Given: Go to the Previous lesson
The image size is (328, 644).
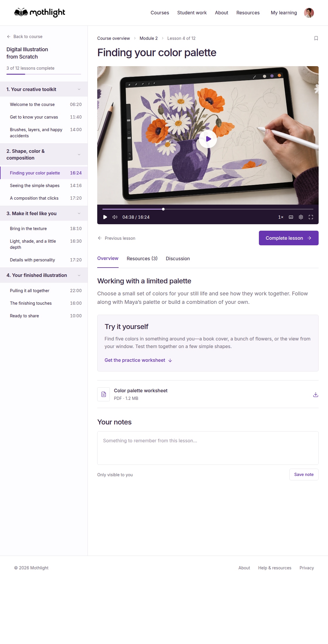Looking at the screenshot, I should tap(116, 238).
